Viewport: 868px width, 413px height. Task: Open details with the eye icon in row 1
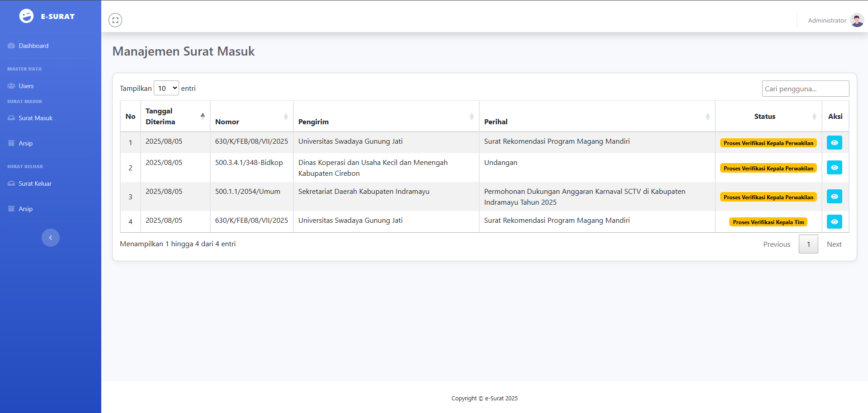click(834, 143)
